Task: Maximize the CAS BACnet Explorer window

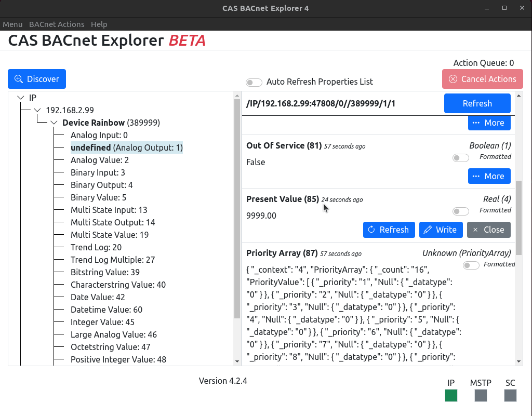Action: point(504,8)
